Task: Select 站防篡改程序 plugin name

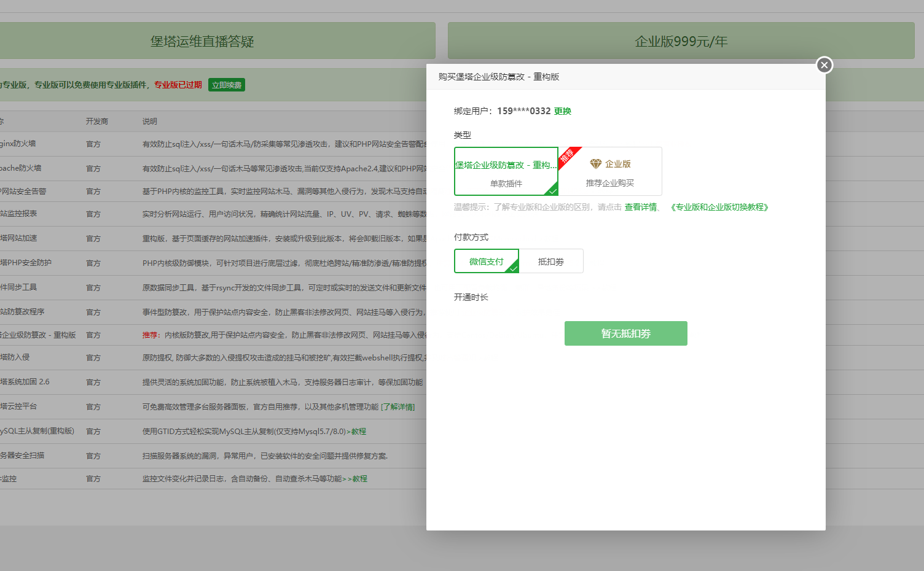Action: pyautogui.click(x=22, y=312)
